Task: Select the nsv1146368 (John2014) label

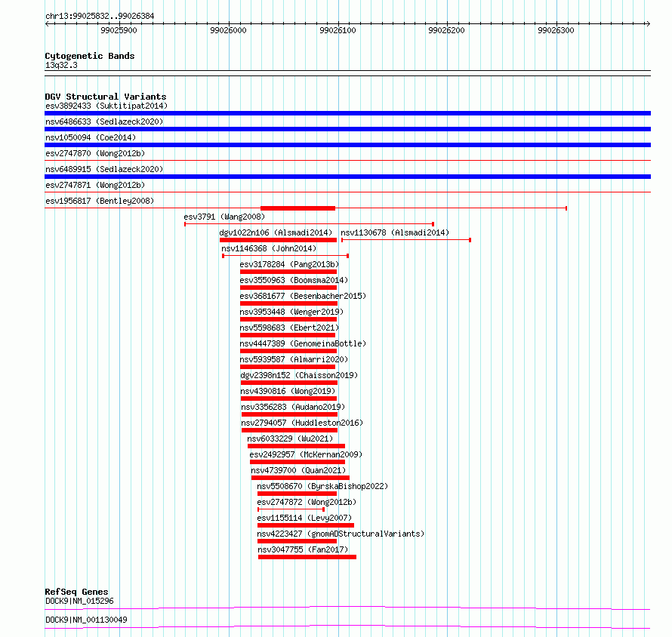Action: [x=269, y=248]
